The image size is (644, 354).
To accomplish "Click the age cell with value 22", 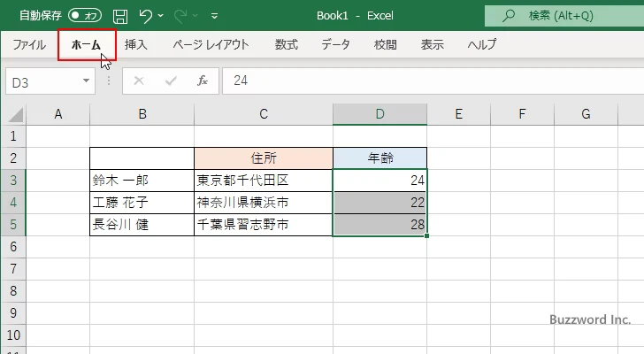I will tap(379, 203).
